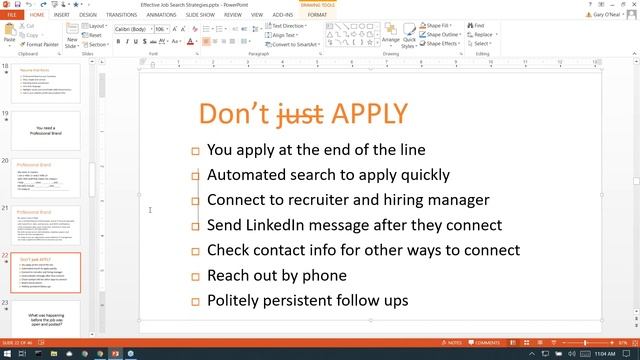This screenshot has height=360, width=640.
Task: Open Change Case dropdown
Action: coord(176,41)
